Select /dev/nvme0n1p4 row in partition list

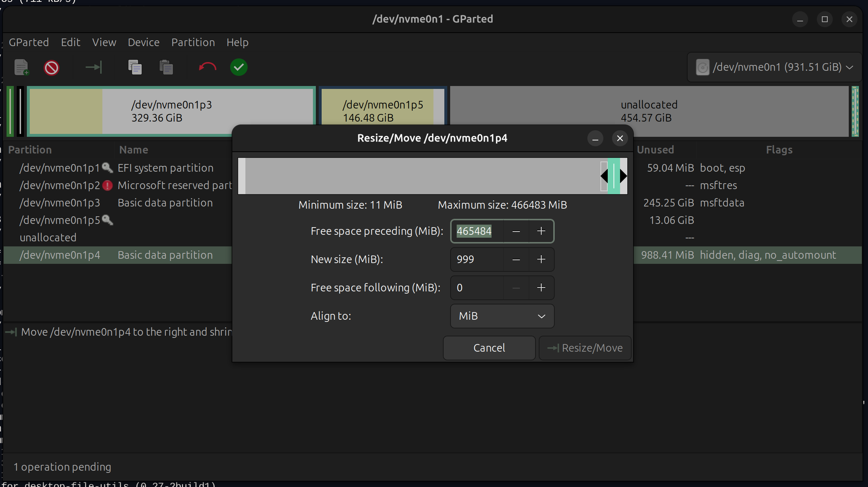[118, 255]
